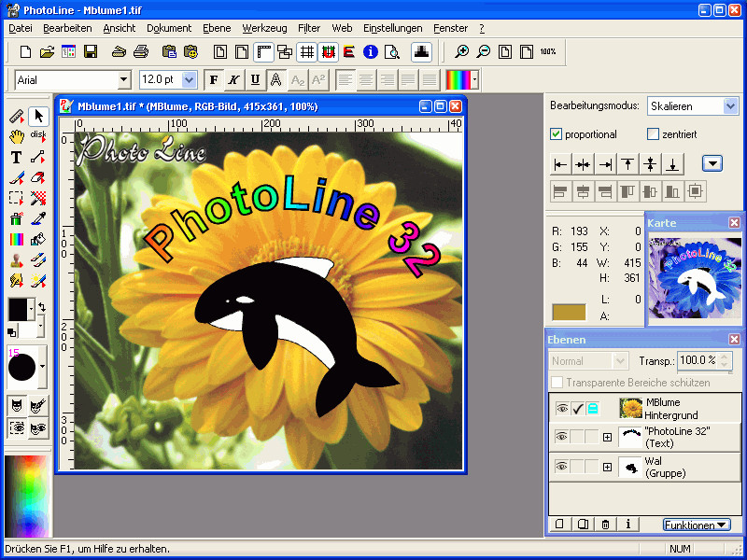Click the black foreground color swatch
The height and width of the screenshot is (560, 747).
(18, 310)
